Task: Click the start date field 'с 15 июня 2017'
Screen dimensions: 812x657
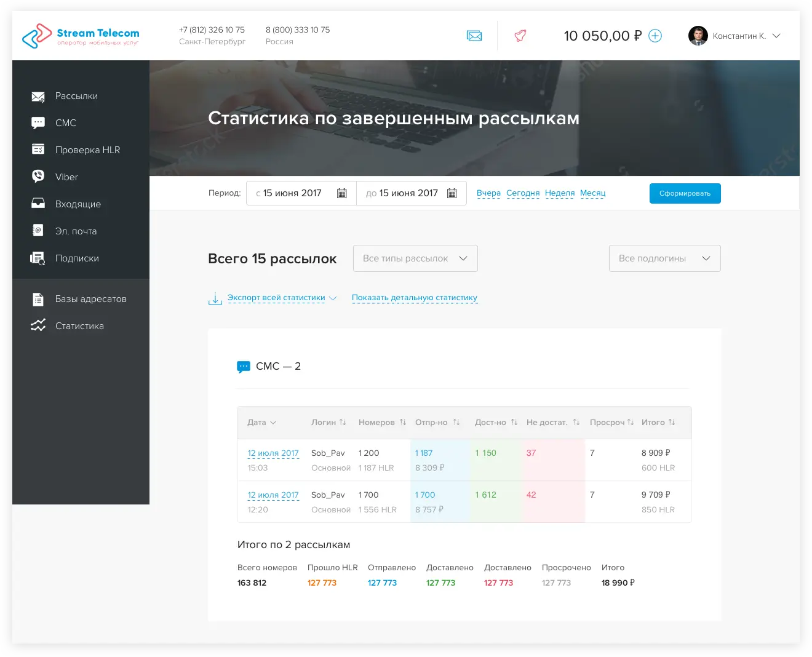Action: pos(301,193)
